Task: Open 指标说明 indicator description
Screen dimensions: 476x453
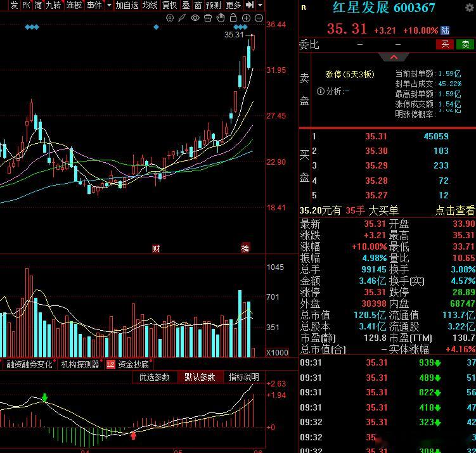Action: (x=244, y=377)
